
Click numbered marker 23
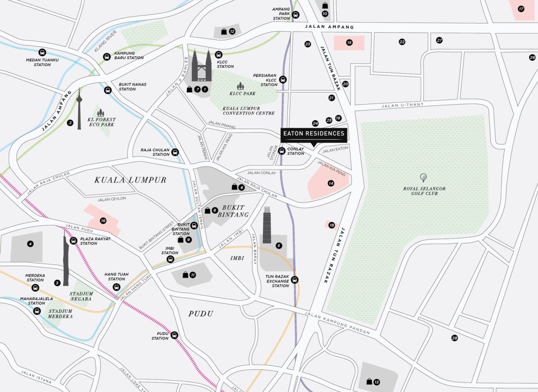[308, 44]
